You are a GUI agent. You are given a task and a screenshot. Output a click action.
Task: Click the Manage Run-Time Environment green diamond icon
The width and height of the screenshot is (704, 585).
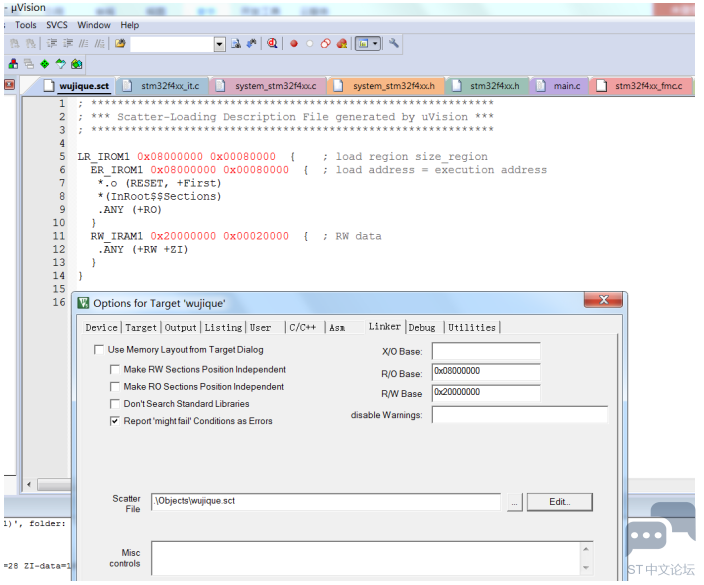pyautogui.click(x=44, y=64)
